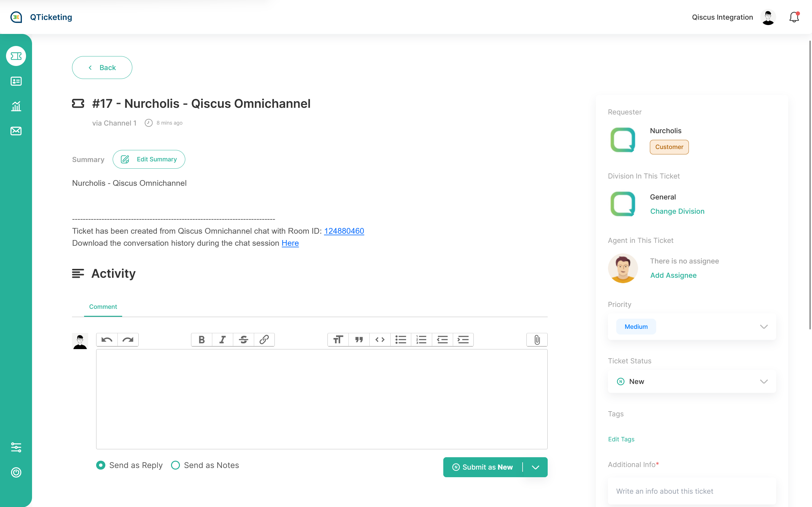Open the analytics chart in the sidebar
Viewport: 812px width, 507px height.
pyautogui.click(x=16, y=106)
